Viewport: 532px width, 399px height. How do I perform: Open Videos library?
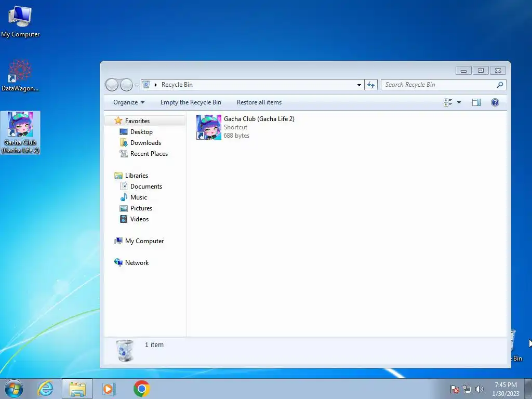(x=139, y=219)
